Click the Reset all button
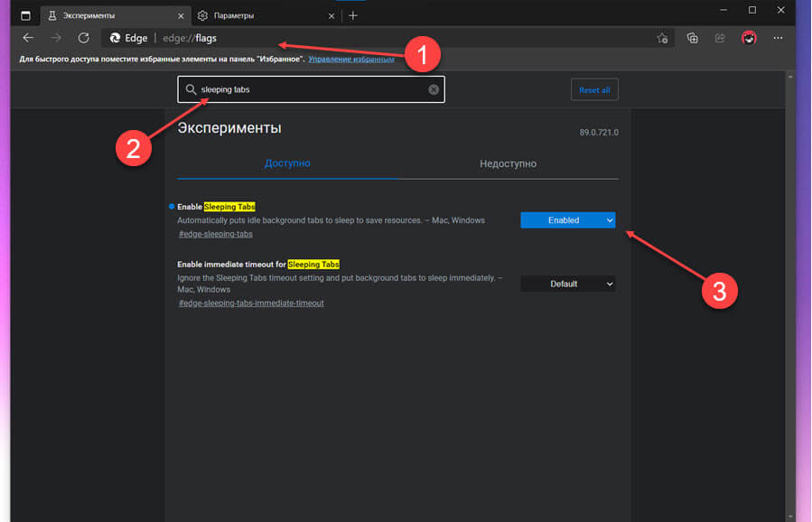This screenshot has height=522, width=812. pyautogui.click(x=594, y=90)
